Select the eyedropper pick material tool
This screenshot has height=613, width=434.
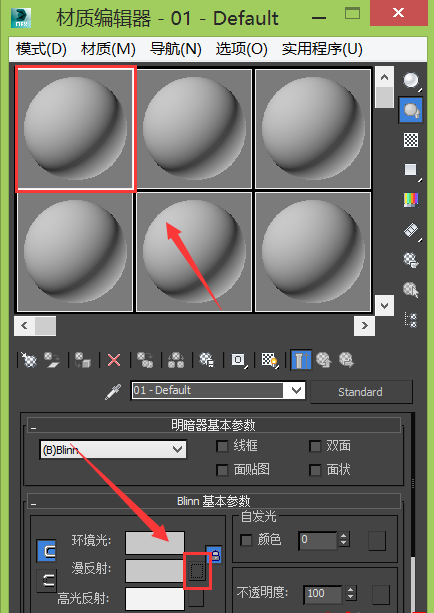(x=113, y=391)
